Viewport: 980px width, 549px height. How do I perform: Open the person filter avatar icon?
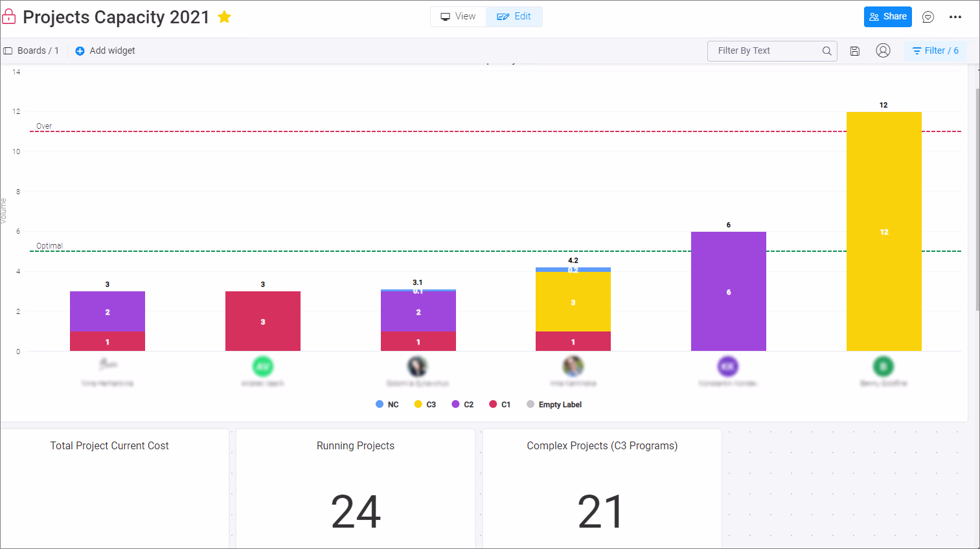[883, 50]
